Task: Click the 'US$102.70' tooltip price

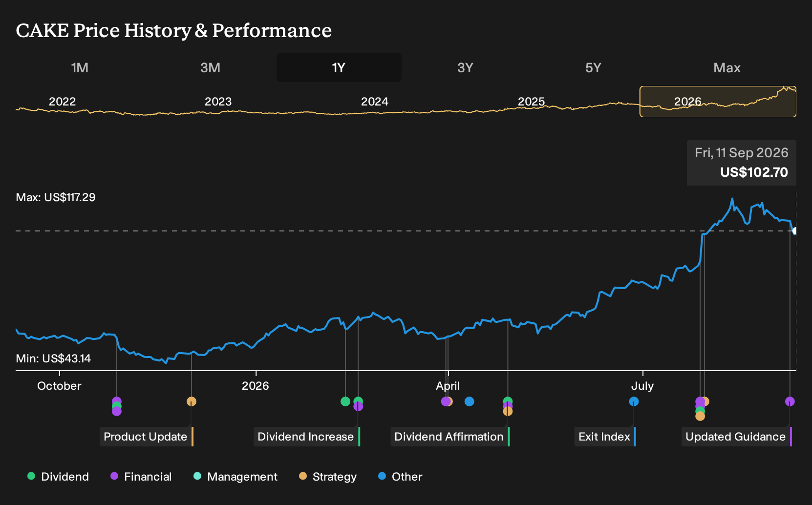Action: 754,172
